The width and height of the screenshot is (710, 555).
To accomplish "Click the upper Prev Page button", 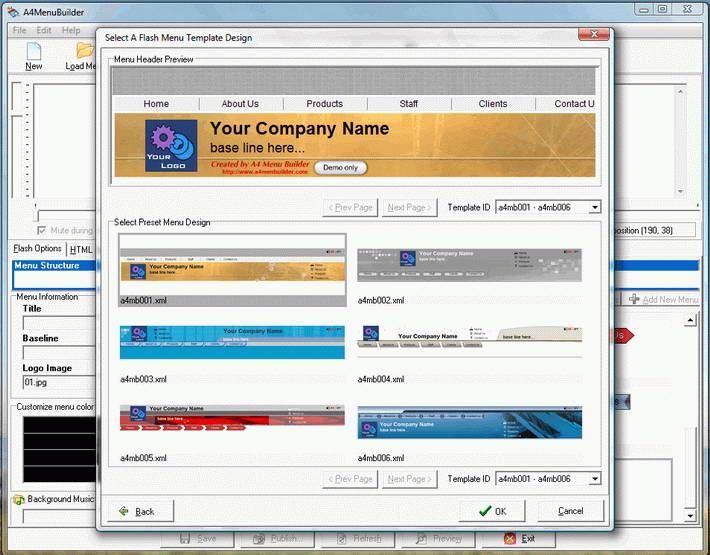I will click(350, 208).
